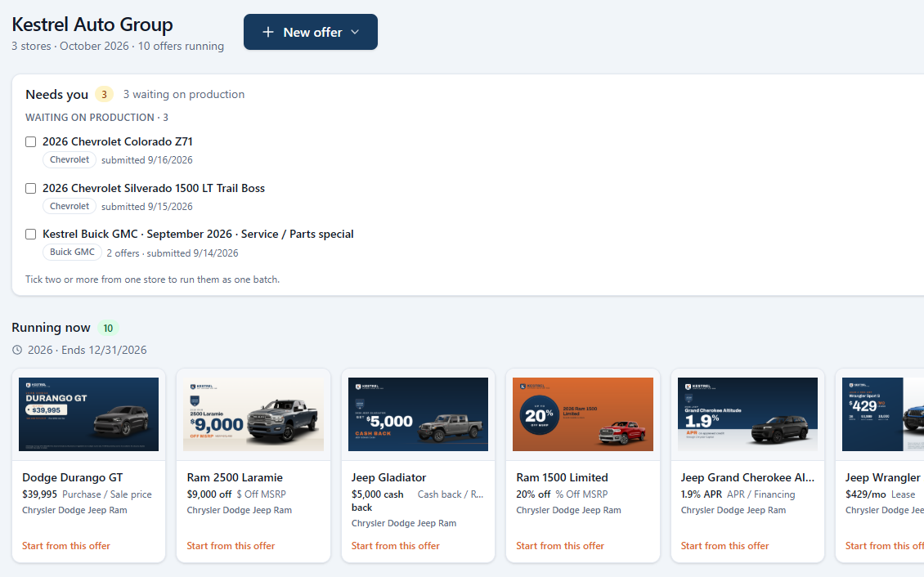The width and height of the screenshot is (924, 577).
Task: Click the $39,995 price on Durango card
Action: 39,494
